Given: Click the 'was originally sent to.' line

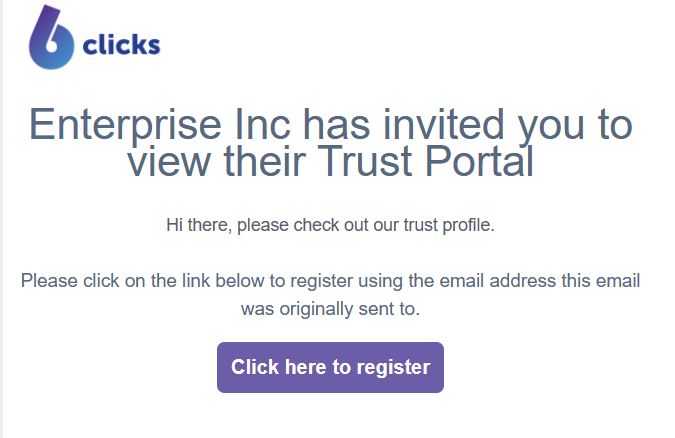Looking at the screenshot, I should [330, 309].
